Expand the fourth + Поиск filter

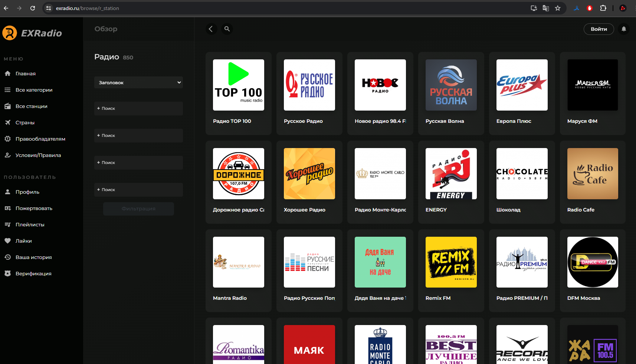pos(138,190)
